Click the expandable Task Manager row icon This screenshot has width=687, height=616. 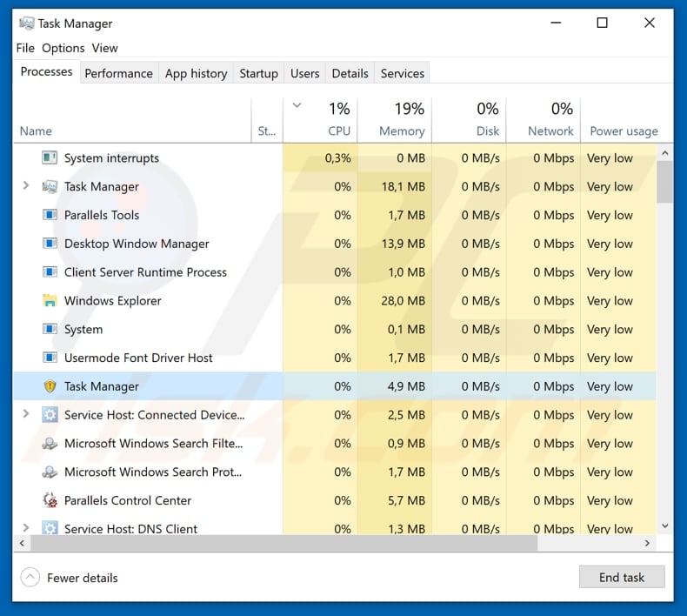coord(50,186)
